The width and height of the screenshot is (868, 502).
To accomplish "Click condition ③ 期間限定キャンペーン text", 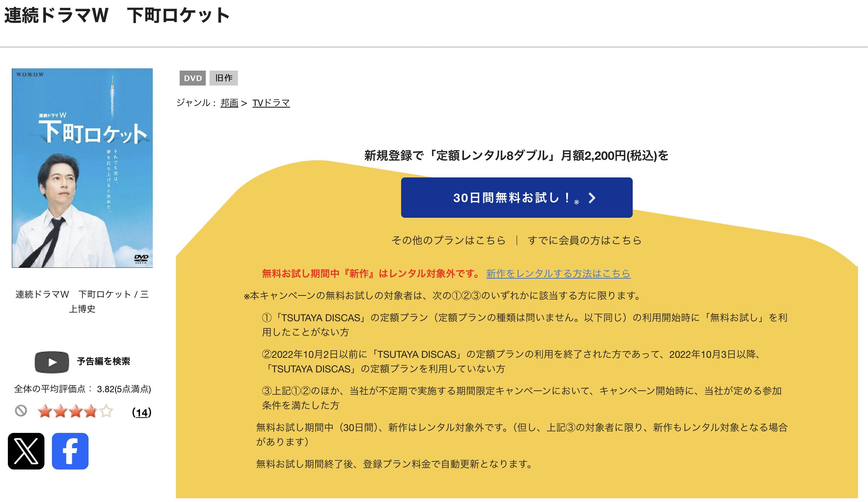I will [522, 398].
